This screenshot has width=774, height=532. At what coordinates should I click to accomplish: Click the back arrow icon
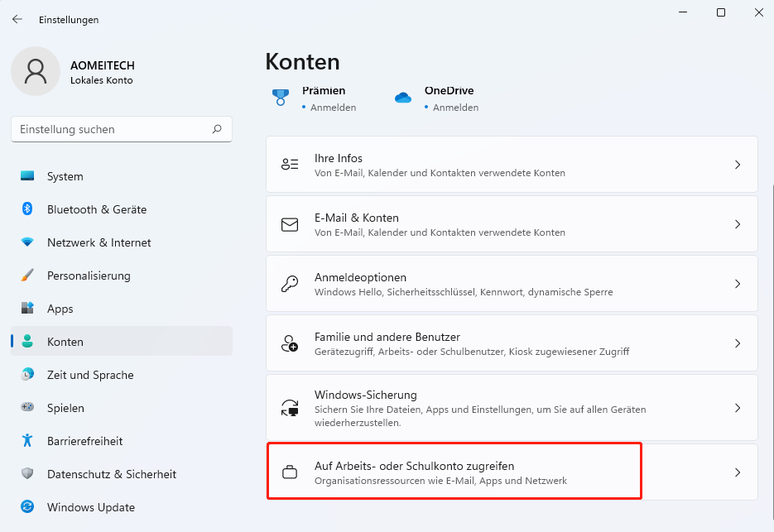tap(17, 19)
